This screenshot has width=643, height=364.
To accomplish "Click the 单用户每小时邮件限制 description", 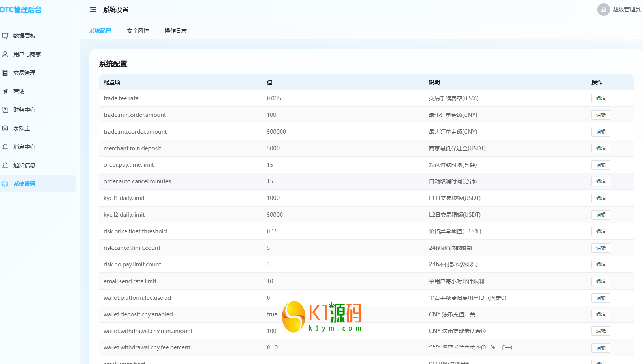I will pyautogui.click(x=457, y=281).
